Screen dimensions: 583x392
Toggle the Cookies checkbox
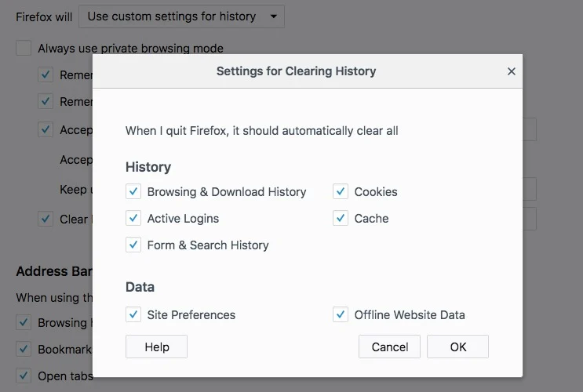tap(341, 191)
